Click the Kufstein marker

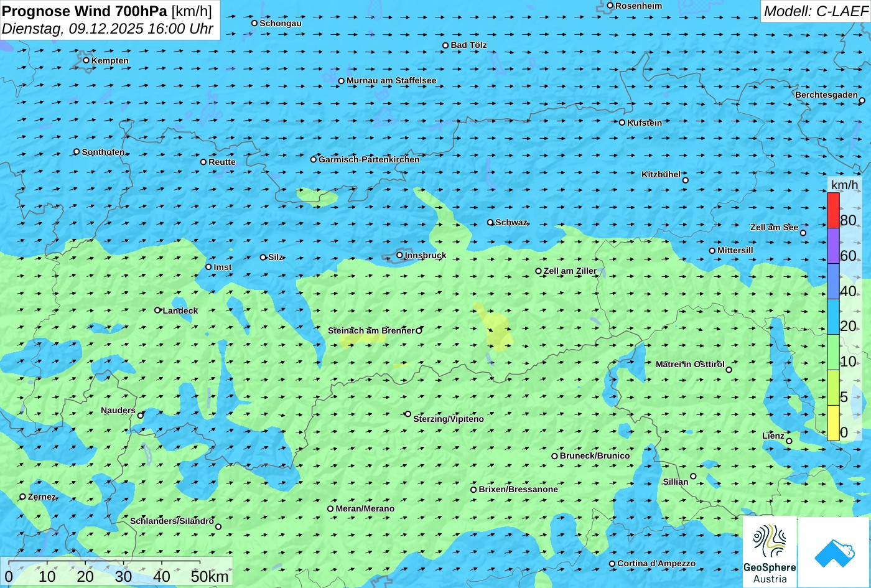(x=622, y=123)
